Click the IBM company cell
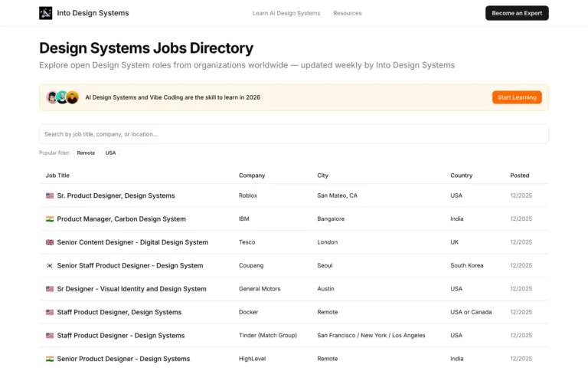 (243, 219)
